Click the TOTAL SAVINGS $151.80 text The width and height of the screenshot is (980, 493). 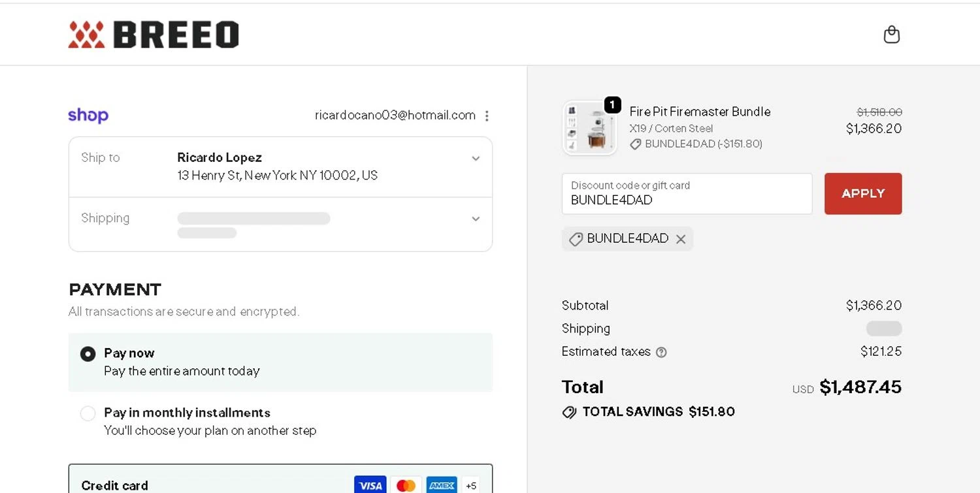point(659,412)
